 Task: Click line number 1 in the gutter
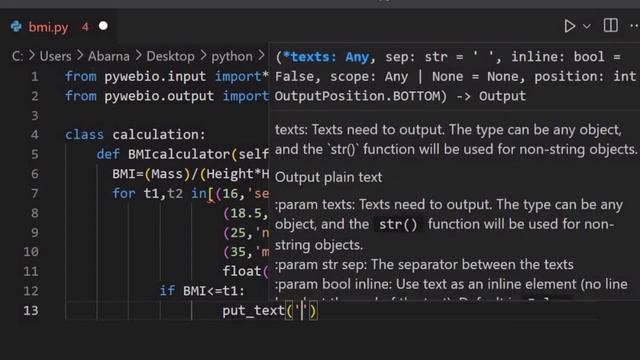pyautogui.click(x=35, y=76)
